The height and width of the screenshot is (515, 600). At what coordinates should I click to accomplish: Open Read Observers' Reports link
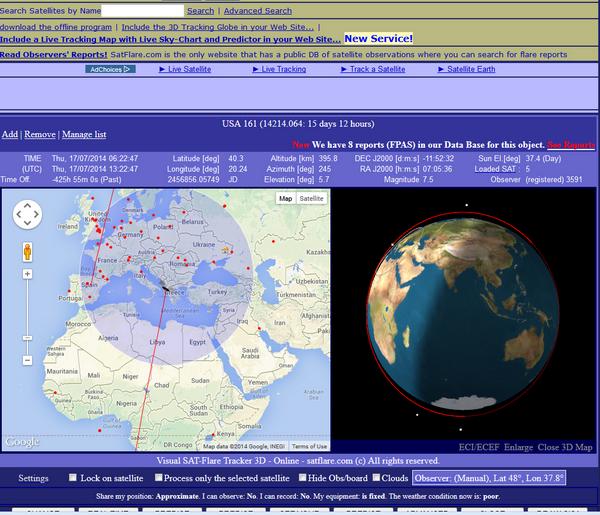pos(54,55)
